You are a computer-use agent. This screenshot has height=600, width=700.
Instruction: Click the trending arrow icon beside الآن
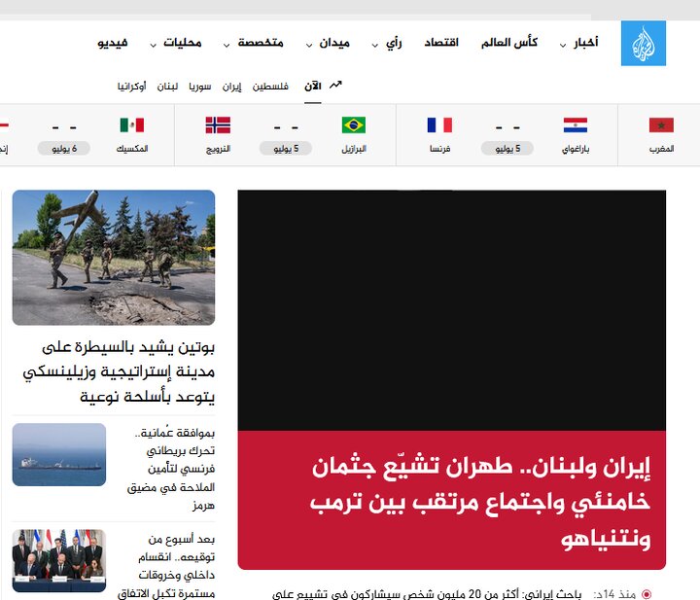coord(335,85)
